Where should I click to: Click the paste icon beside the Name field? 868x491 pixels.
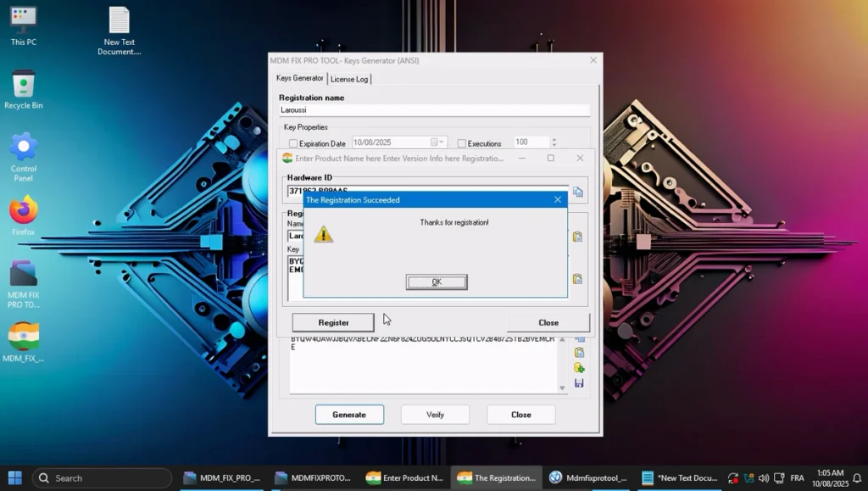tap(578, 237)
